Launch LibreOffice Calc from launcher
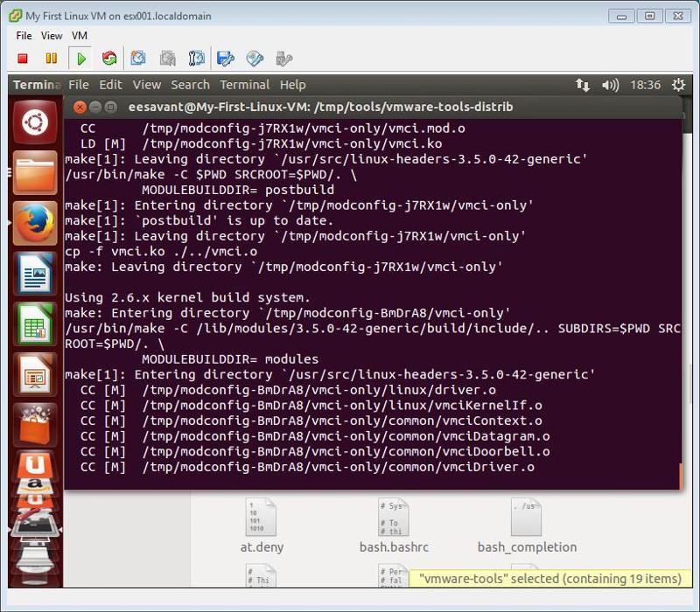 (x=35, y=323)
